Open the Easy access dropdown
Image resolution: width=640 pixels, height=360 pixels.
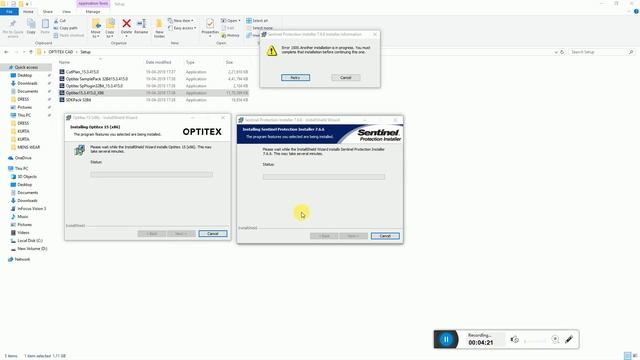point(182,28)
